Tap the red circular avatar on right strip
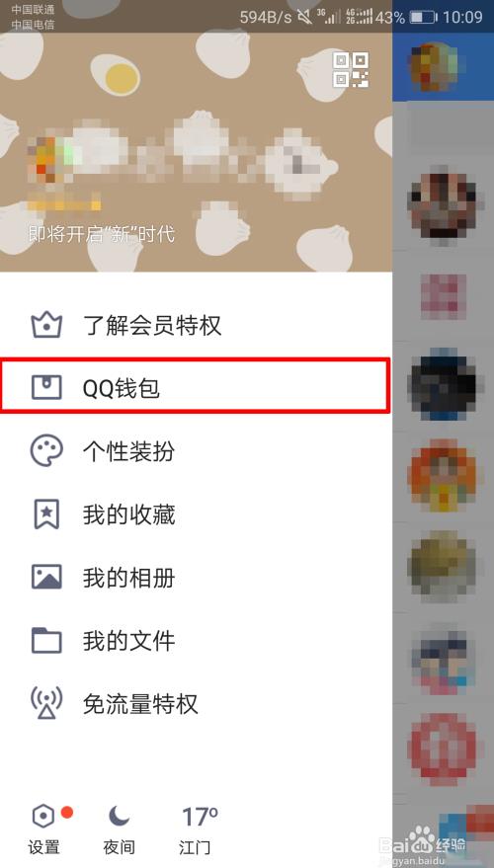Viewport: 494px width, 868px height. (x=442, y=750)
